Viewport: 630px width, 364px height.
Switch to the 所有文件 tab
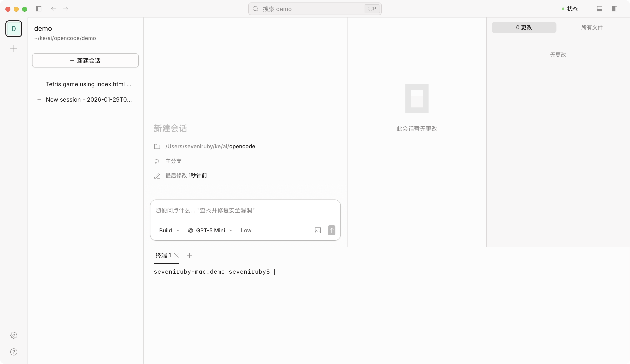pyautogui.click(x=592, y=27)
